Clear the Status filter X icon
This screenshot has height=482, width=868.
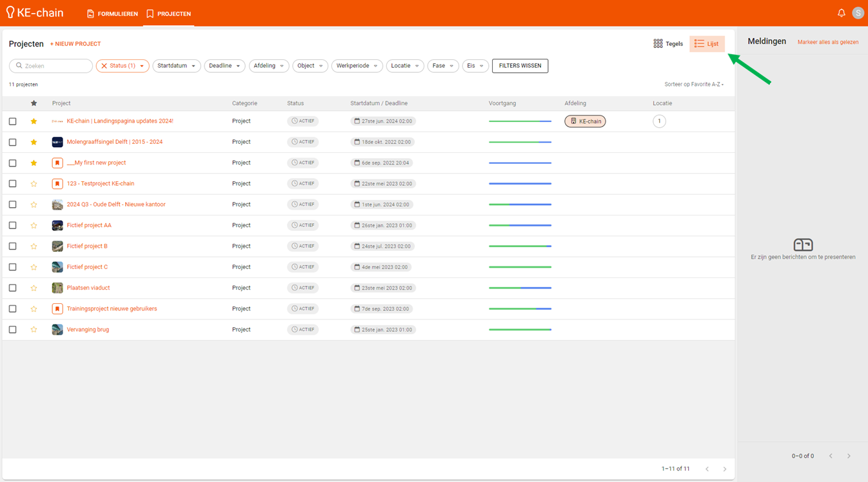pos(104,66)
